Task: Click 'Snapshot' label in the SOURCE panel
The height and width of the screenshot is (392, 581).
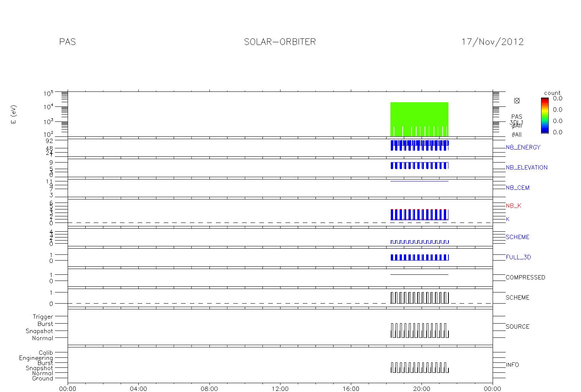Action: 40,331
